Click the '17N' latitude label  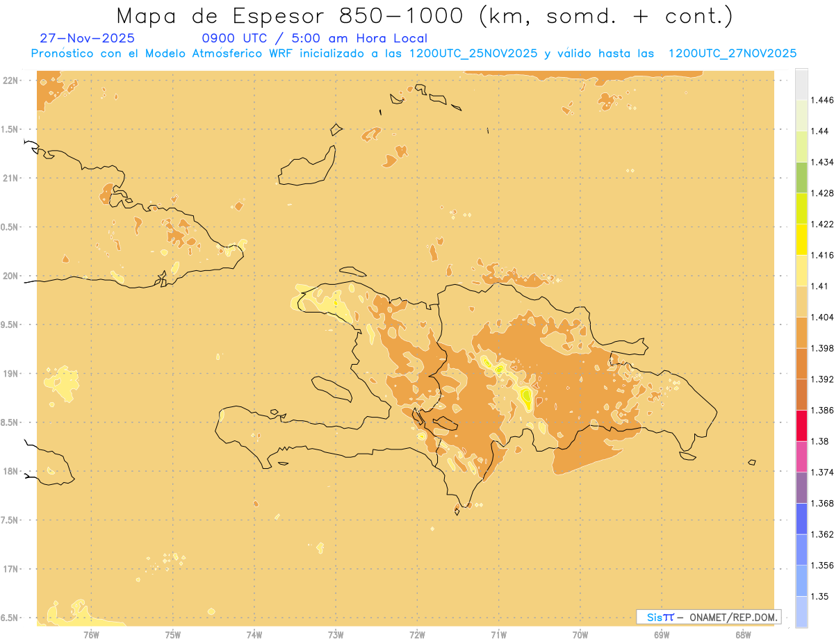coord(12,569)
